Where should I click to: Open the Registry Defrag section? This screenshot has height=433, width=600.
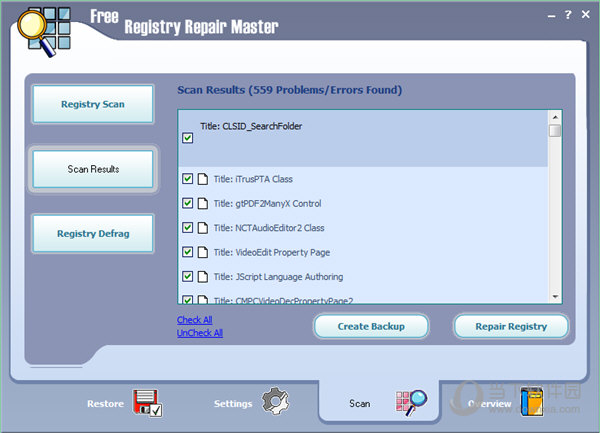(x=93, y=233)
